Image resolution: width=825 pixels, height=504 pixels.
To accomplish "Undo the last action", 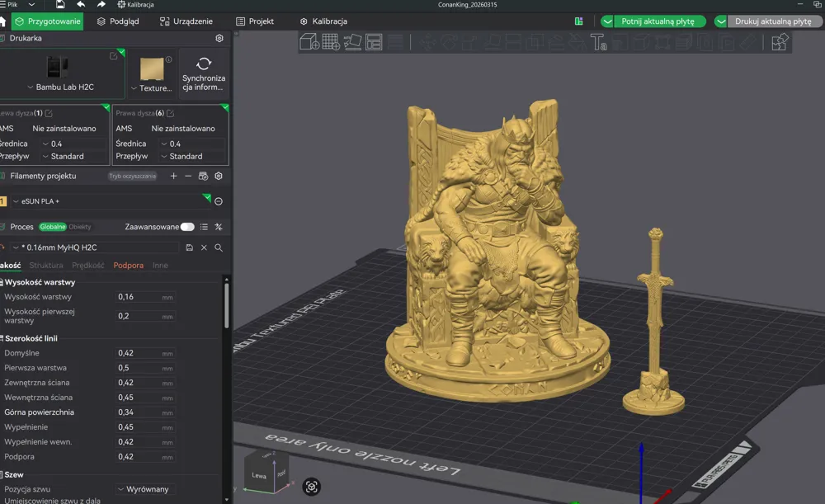I will (81, 4).
